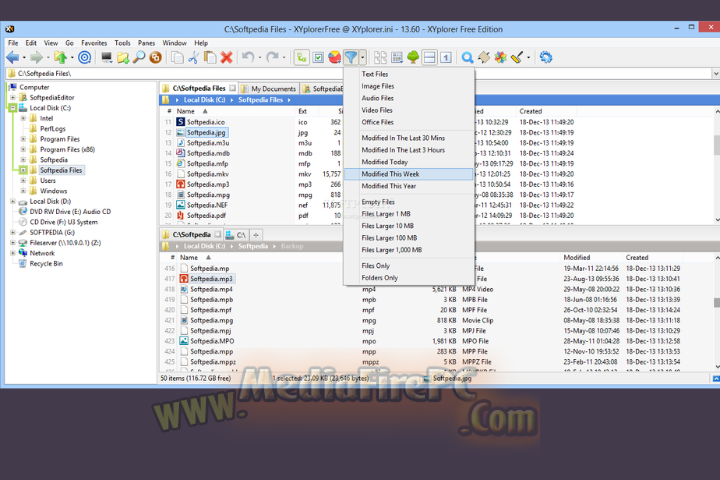The image size is (720, 480).
Task: Copy selected items with Copy icon
Action: click(177, 57)
